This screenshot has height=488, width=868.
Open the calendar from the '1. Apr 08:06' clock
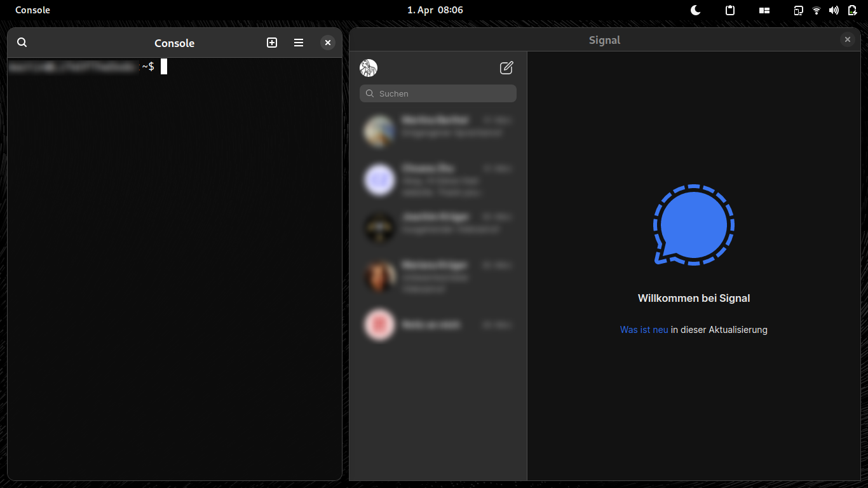pos(435,10)
